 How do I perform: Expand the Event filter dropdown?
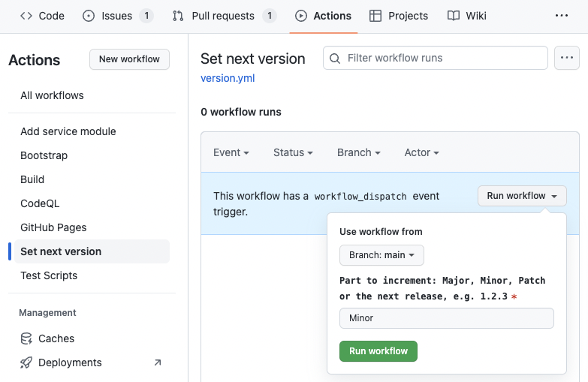pos(231,152)
